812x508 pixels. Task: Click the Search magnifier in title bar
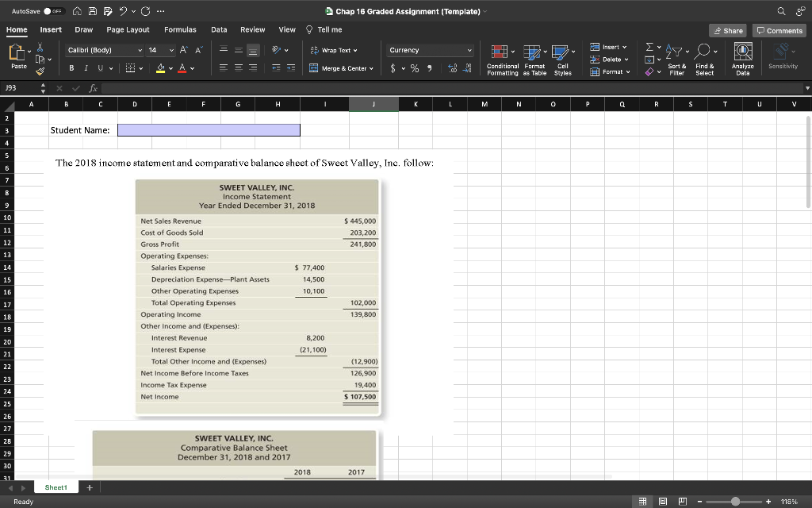coord(781,11)
